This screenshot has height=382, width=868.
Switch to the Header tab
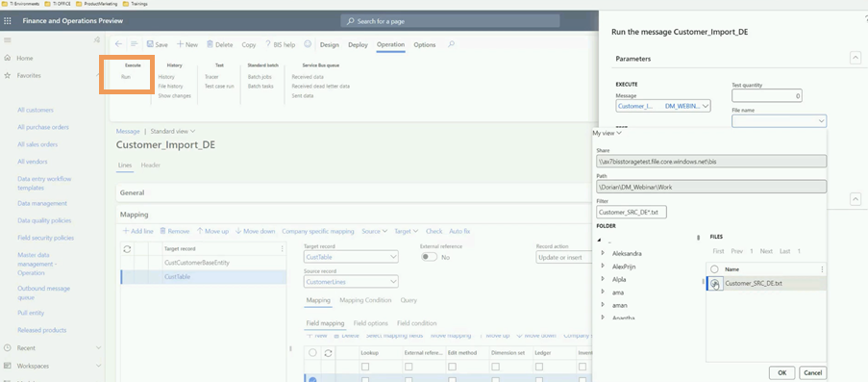(x=151, y=166)
